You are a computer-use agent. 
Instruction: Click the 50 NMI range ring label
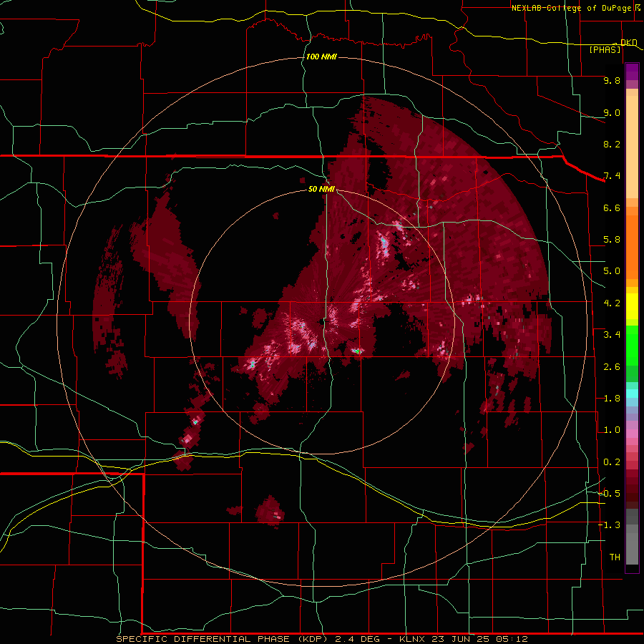[321, 189]
